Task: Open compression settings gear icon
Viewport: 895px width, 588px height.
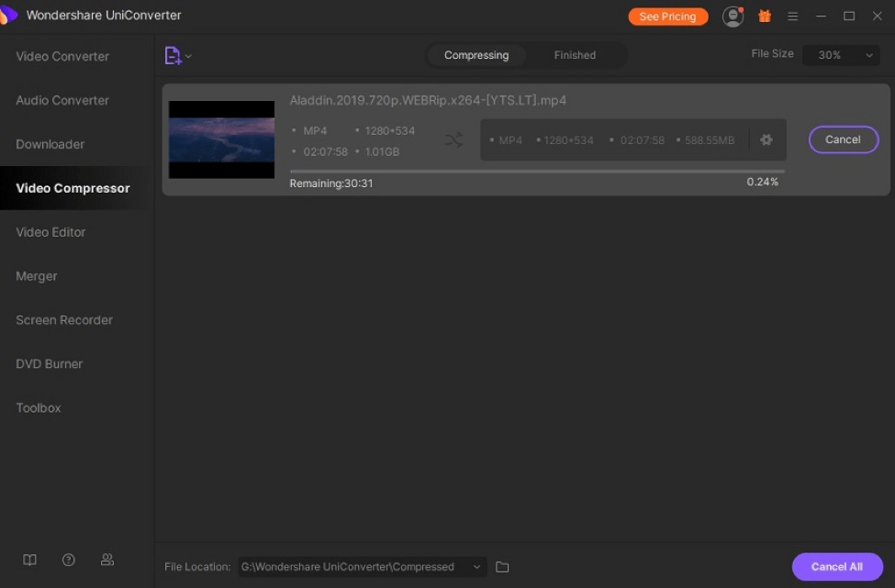Action: [766, 139]
